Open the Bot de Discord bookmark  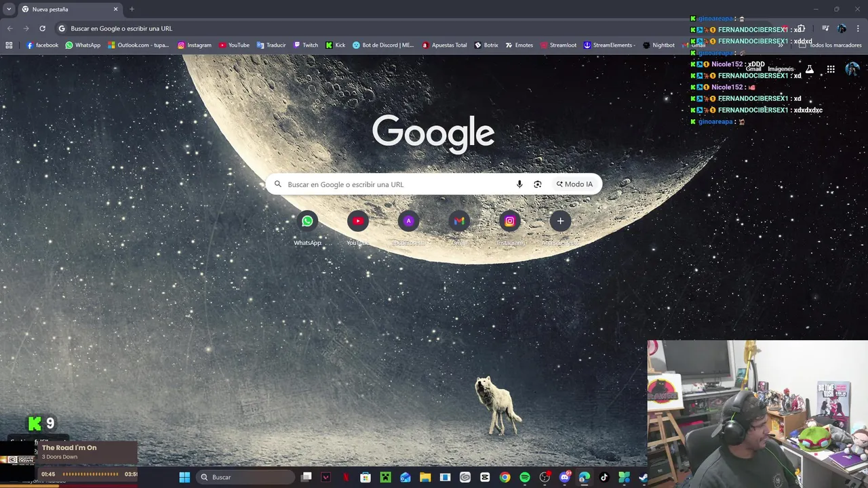click(383, 45)
